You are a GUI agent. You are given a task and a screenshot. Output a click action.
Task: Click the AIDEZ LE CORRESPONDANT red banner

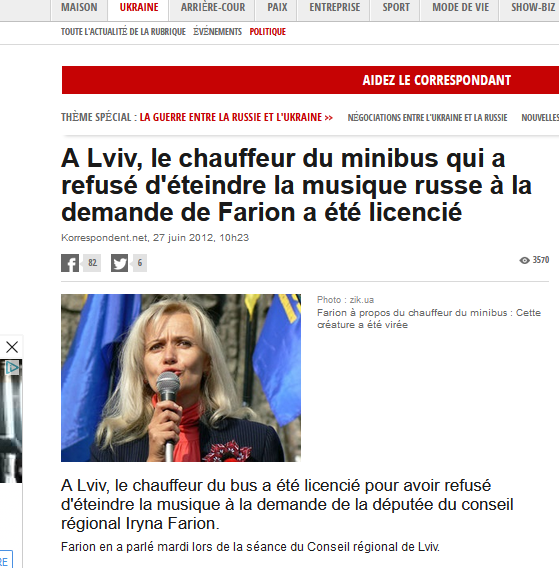[310, 80]
